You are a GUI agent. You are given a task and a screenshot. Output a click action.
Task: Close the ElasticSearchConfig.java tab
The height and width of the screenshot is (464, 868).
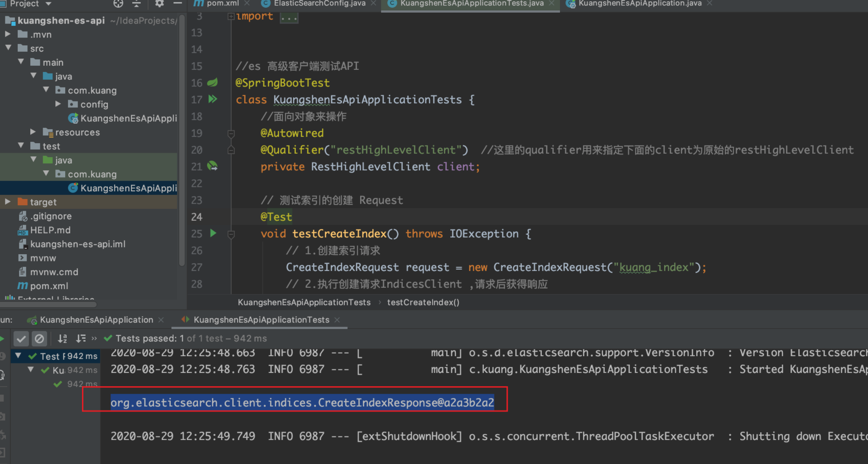click(x=374, y=4)
